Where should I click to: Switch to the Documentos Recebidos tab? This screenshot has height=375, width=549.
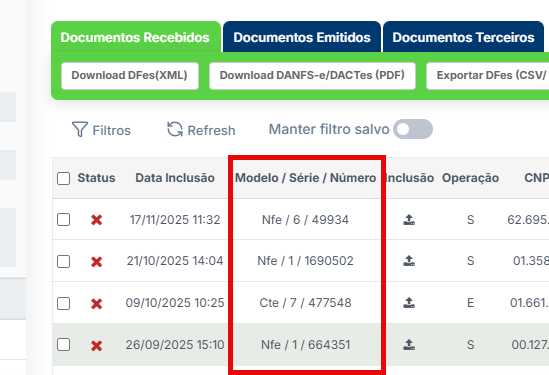(136, 37)
